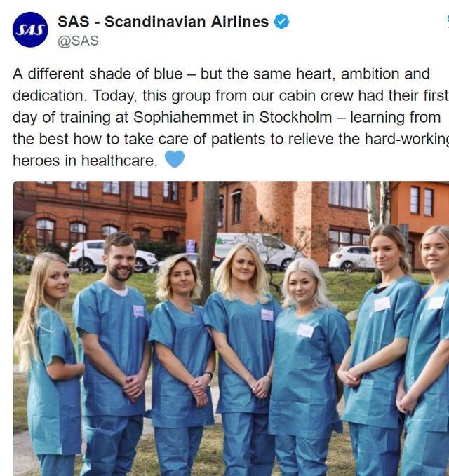449x476 pixels.
Task: Click the name tag on the bearded man's scrubs
Action: coord(138,311)
